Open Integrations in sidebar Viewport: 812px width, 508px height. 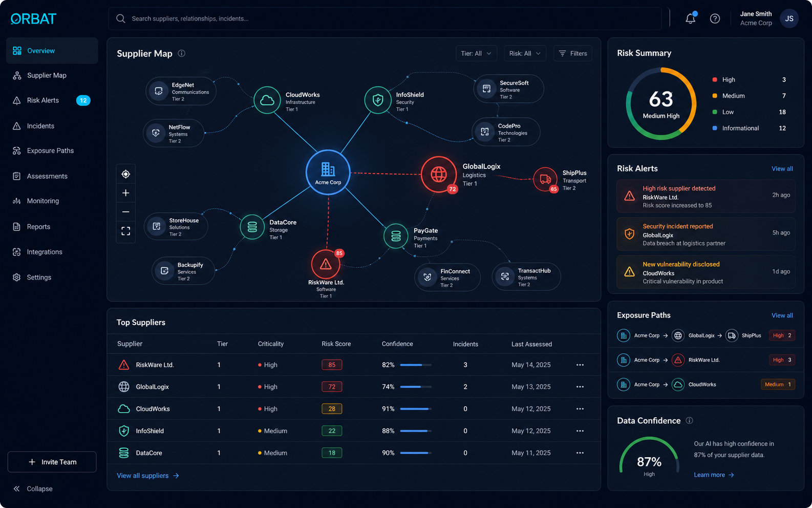tap(52, 252)
